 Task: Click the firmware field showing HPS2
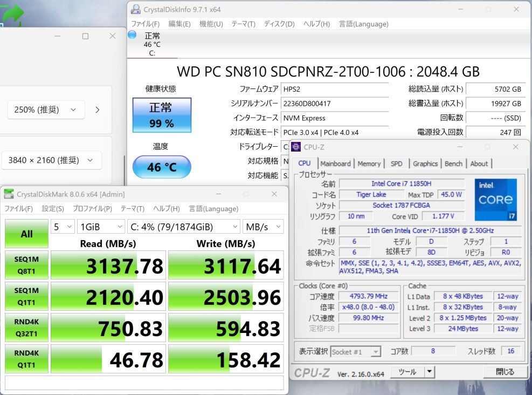pos(335,89)
